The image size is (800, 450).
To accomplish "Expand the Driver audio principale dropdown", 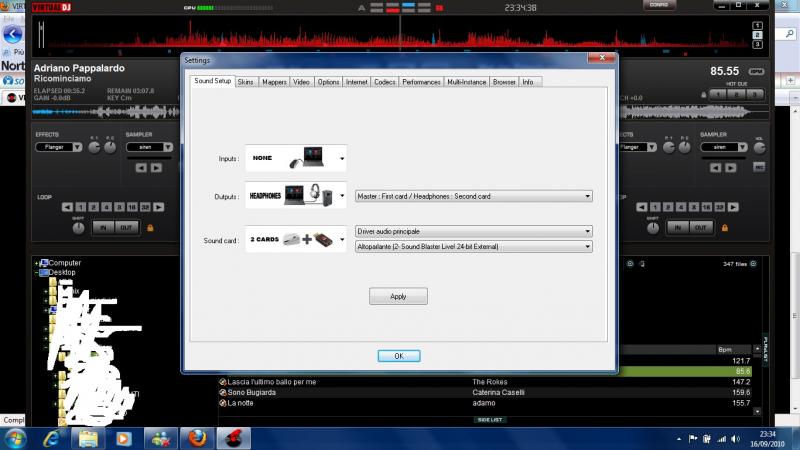I will (x=473, y=231).
